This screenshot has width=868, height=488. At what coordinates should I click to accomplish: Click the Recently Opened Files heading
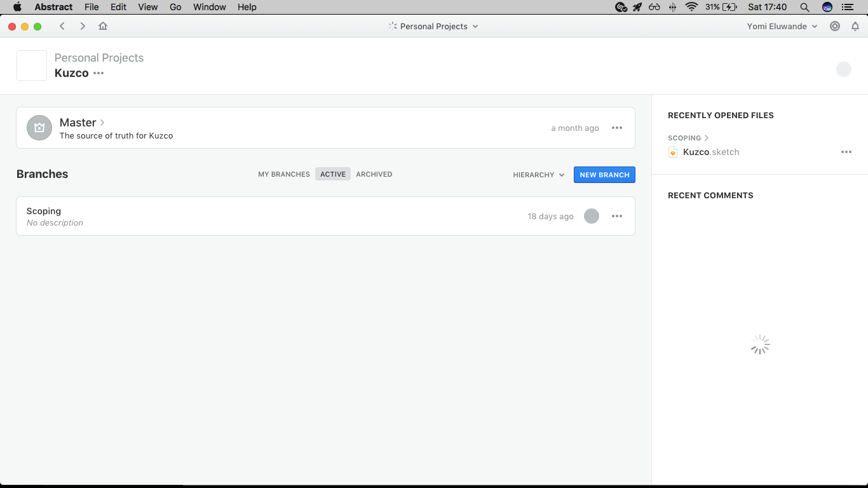click(721, 116)
